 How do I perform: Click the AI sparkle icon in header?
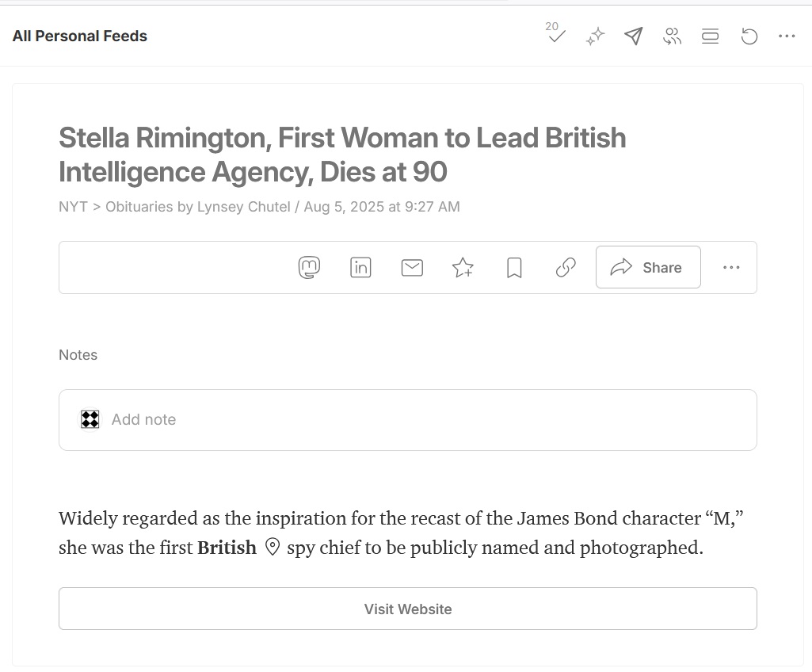(595, 36)
